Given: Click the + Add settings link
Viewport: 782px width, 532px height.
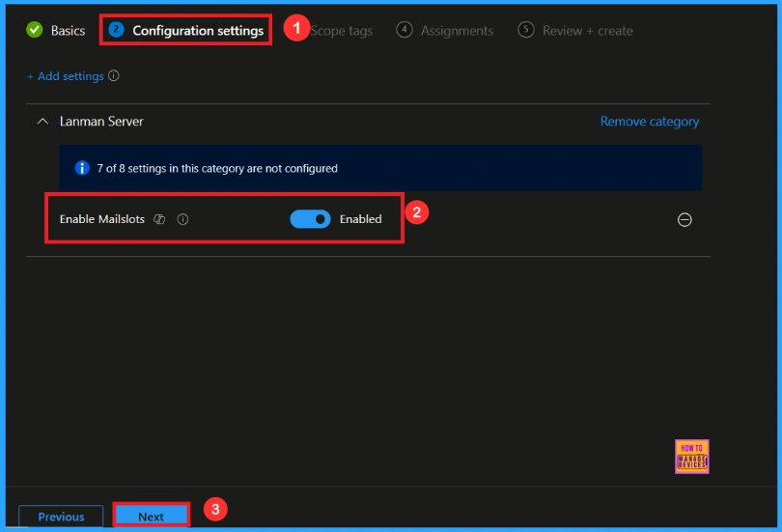Looking at the screenshot, I should [x=65, y=76].
